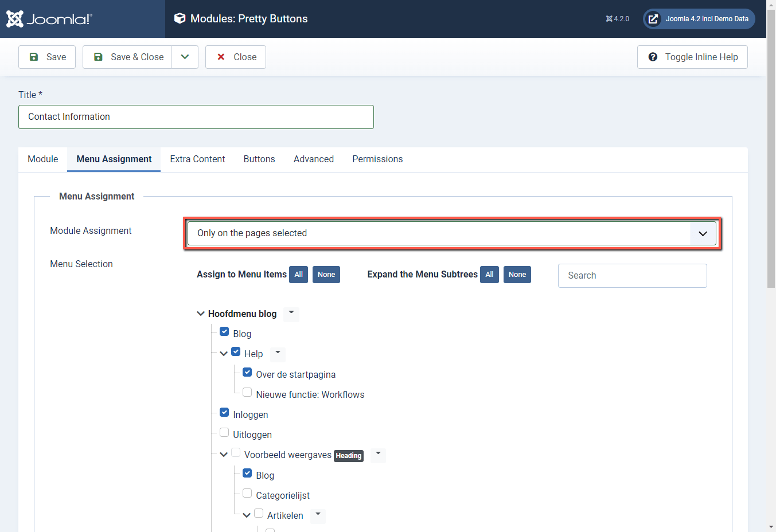Image resolution: width=776 pixels, height=532 pixels.
Task: Click the Modules cube icon in the title bar
Action: point(180,18)
